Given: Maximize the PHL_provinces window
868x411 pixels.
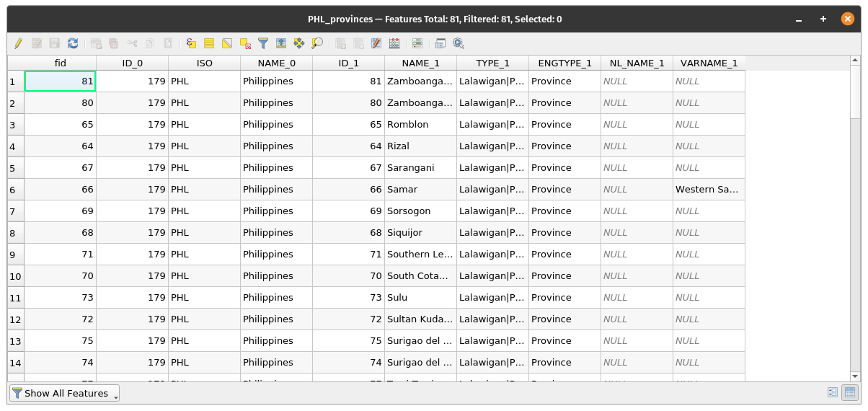Looking at the screenshot, I should (823, 19).
